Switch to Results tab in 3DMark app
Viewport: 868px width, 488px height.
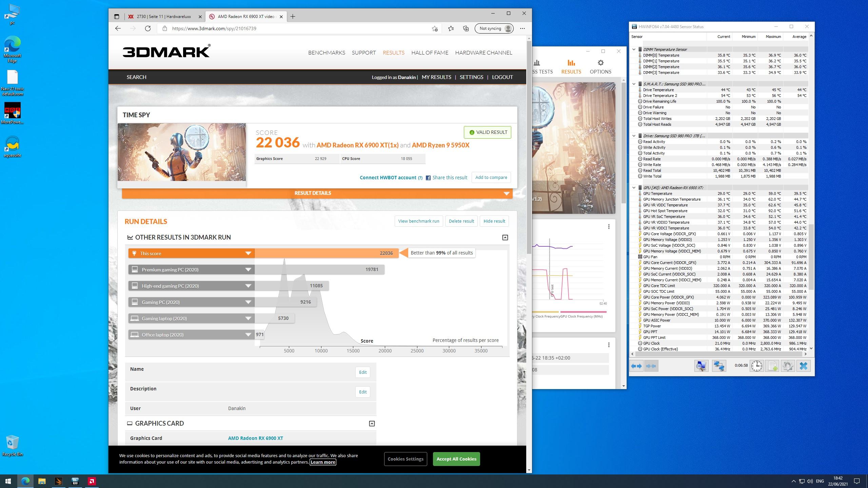point(571,67)
